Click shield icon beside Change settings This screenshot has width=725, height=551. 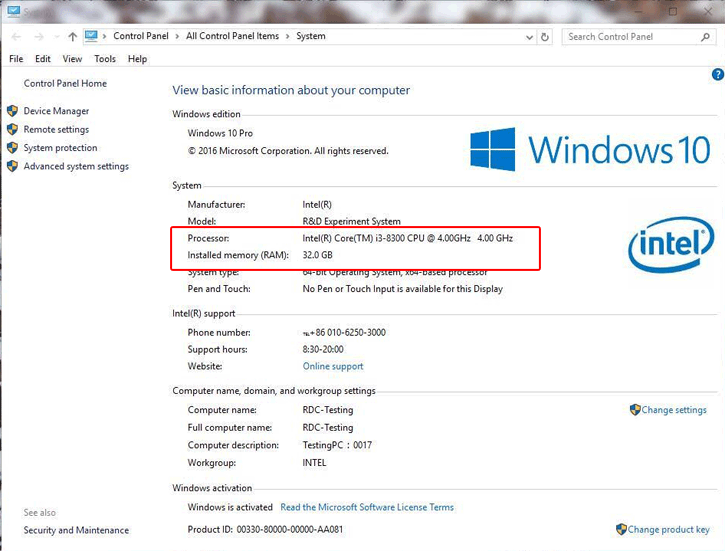pos(635,410)
